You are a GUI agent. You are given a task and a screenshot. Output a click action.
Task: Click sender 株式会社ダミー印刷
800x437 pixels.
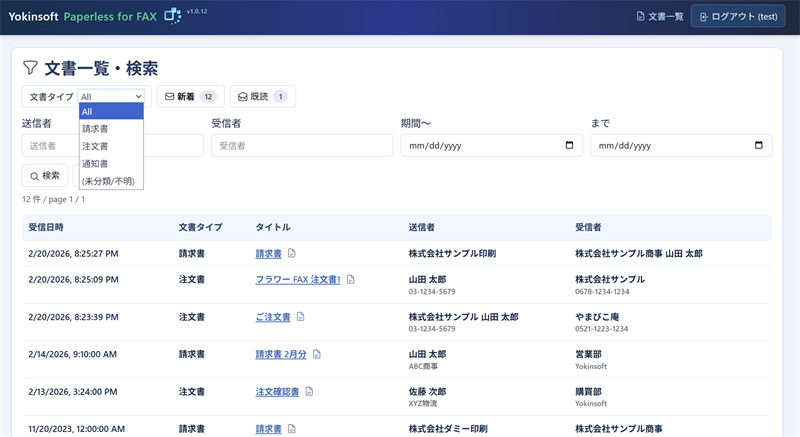tap(448, 429)
